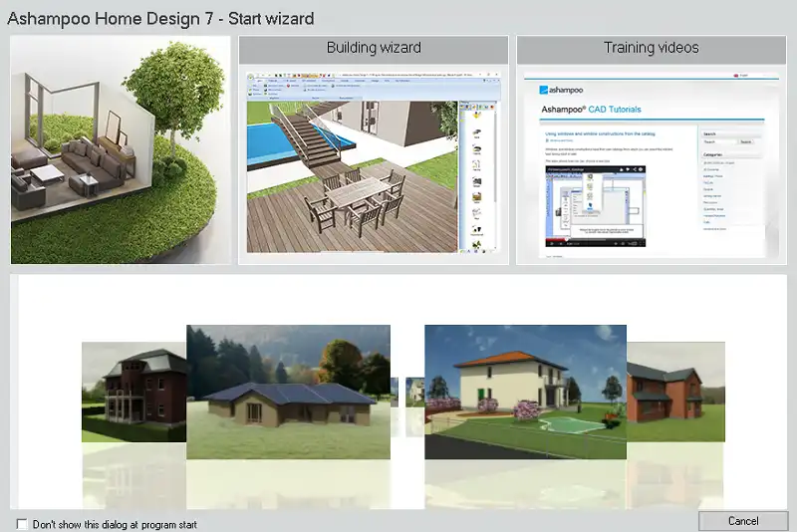Click the catalog sidebar in wizard preview
797x532 pixels.
tap(480, 169)
